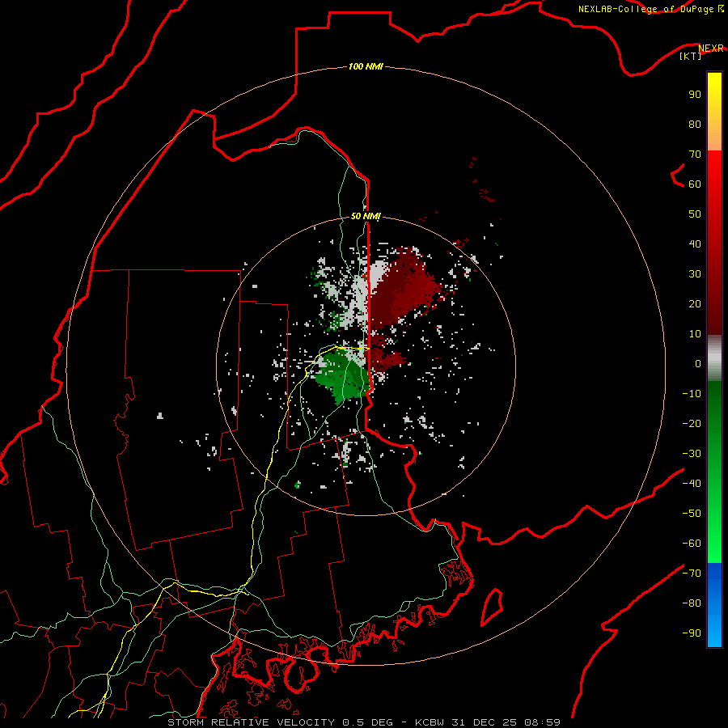Click the gray zero-velocity color bar segment
The height and width of the screenshot is (728, 728).
pos(714,358)
